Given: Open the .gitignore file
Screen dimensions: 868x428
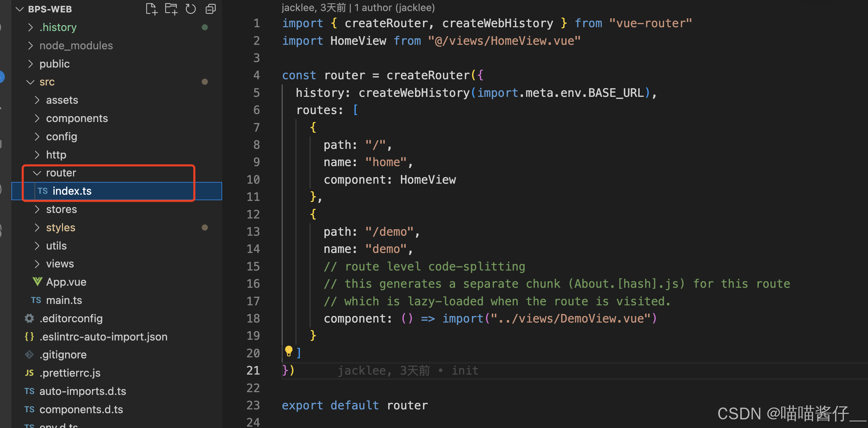Looking at the screenshot, I should coord(63,355).
